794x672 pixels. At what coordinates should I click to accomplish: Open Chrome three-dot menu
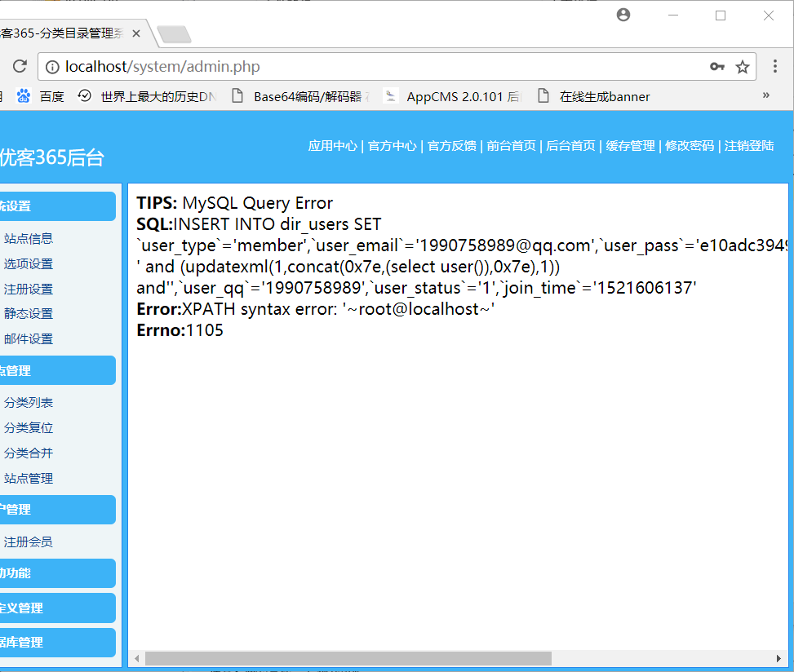[774, 67]
